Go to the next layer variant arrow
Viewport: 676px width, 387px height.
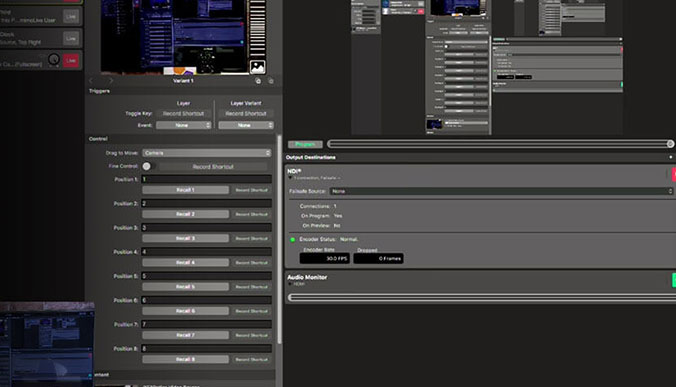pos(111,81)
